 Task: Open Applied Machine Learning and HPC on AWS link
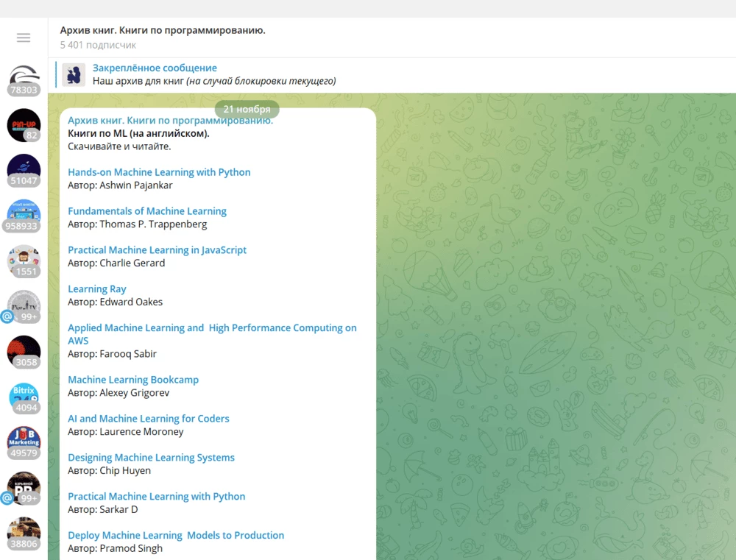pyautogui.click(x=212, y=334)
